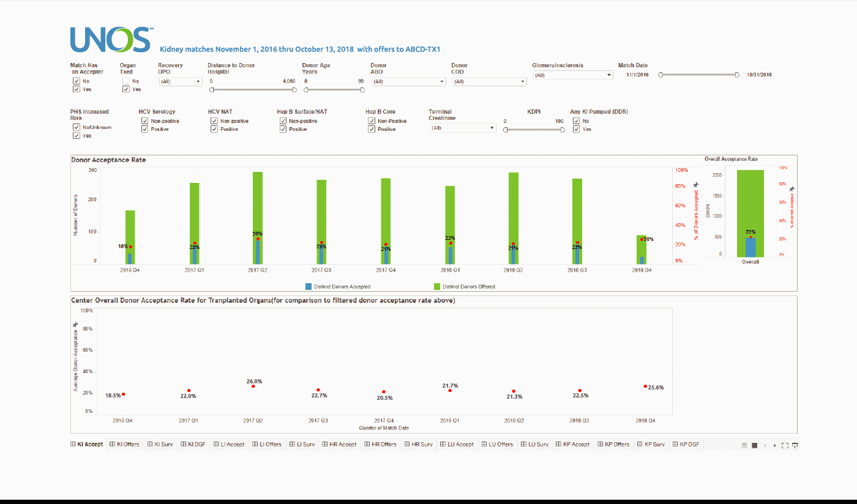Screen dimensions: 857x504
Task: Go to the next sheet with right arrow
Action: (x=775, y=445)
